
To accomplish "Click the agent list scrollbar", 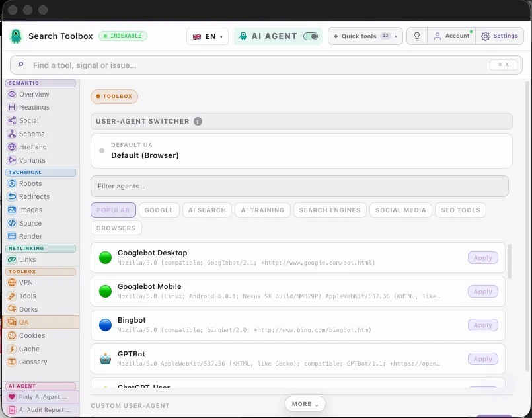I will [x=510, y=261].
